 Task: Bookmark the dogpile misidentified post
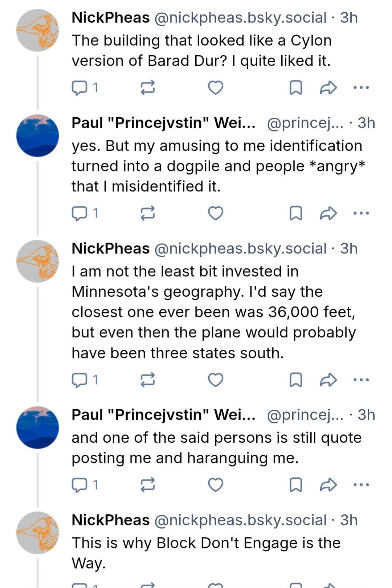pos(295,213)
